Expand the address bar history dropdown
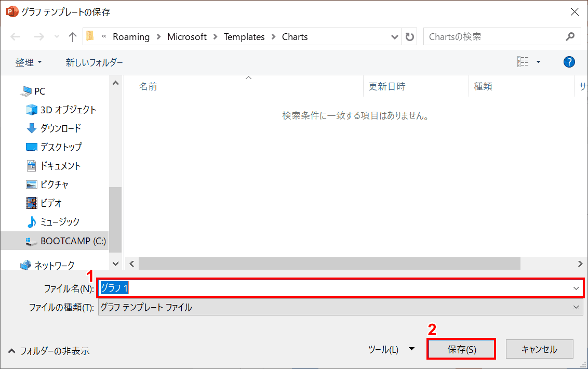588x369 pixels. [394, 37]
